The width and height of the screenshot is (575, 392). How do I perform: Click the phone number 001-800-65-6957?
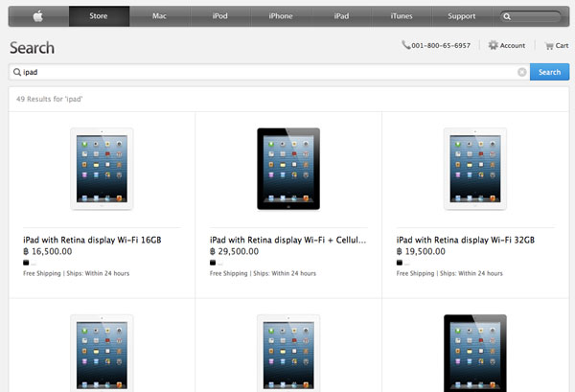441,45
